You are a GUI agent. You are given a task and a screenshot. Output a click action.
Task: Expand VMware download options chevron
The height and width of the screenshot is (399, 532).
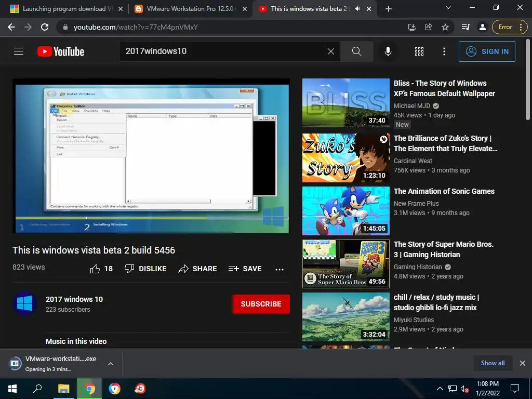(111, 364)
